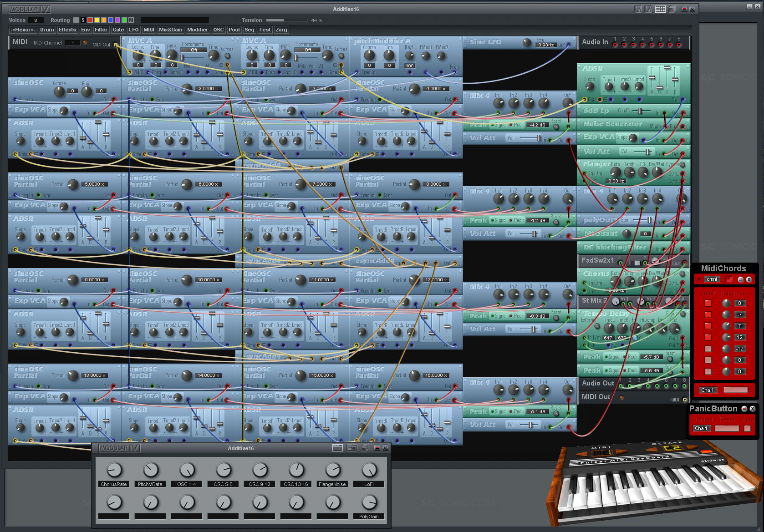Click the Voices count field
Screen dimensions: 764x532
pos(36,20)
